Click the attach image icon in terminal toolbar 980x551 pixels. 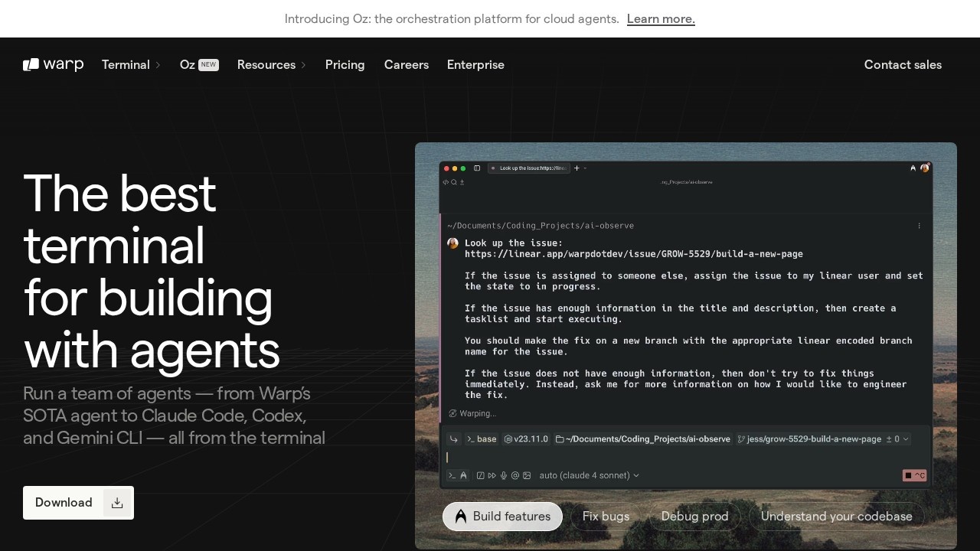coord(527,475)
